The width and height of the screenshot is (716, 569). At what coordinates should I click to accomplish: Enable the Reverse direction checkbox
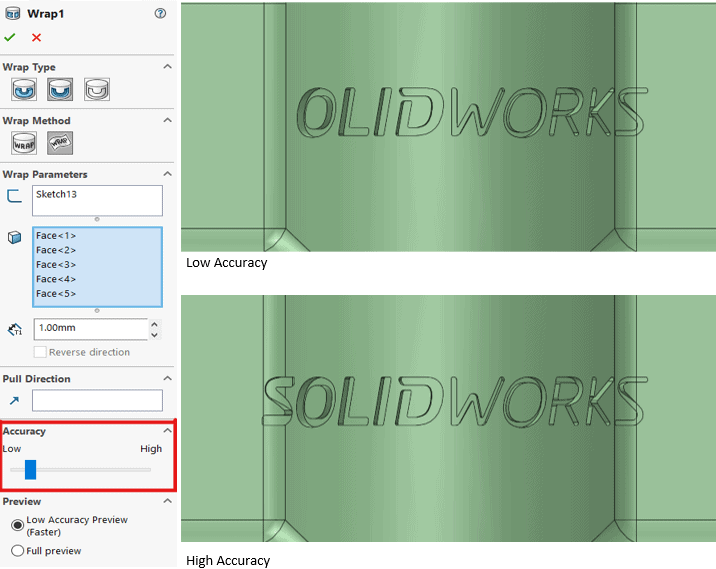tap(40, 352)
